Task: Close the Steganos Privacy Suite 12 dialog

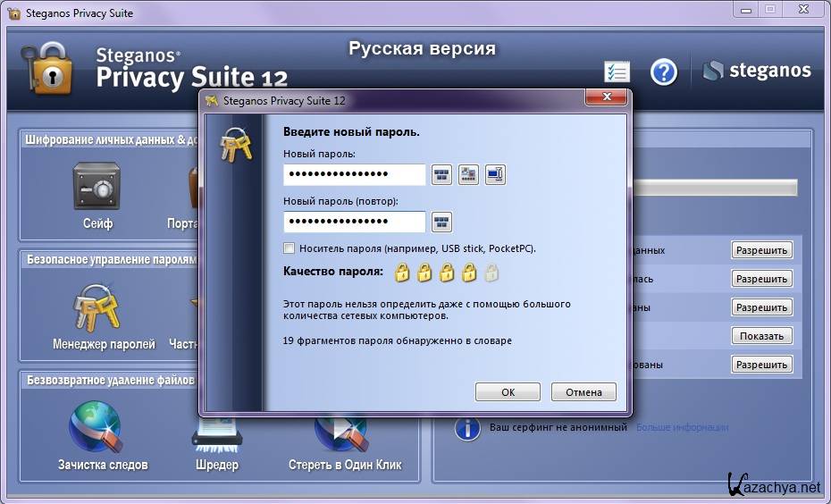Action: pos(607,97)
